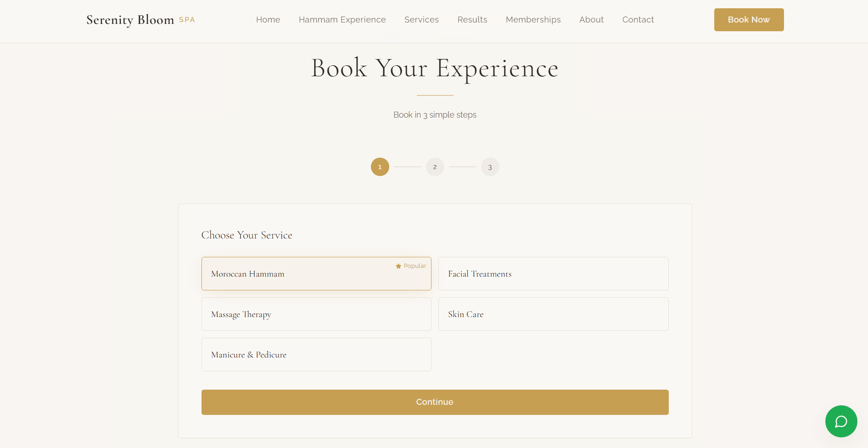Screen dimensions: 868x448
Task: Open the Contact page link
Action: (638, 20)
